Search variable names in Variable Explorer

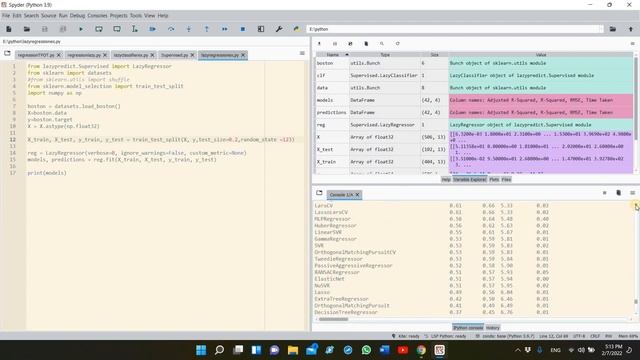click(x=382, y=44)
